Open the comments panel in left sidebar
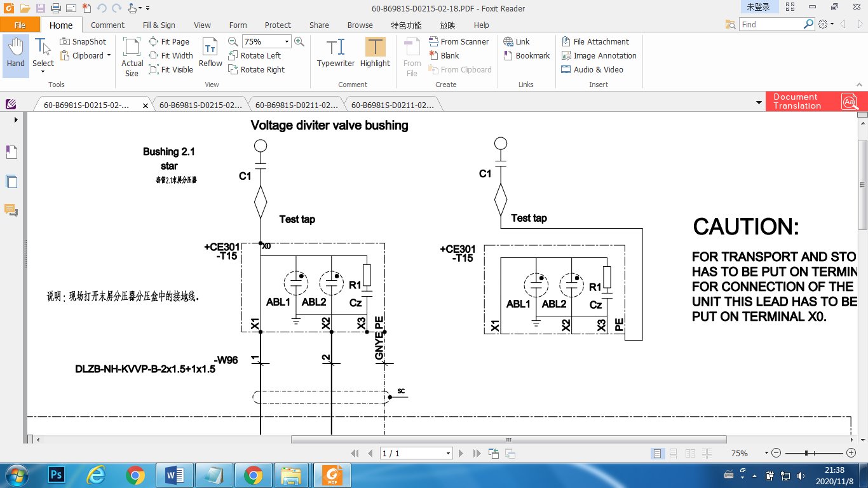The image size is (868, 488). click(x=11, y=210)
